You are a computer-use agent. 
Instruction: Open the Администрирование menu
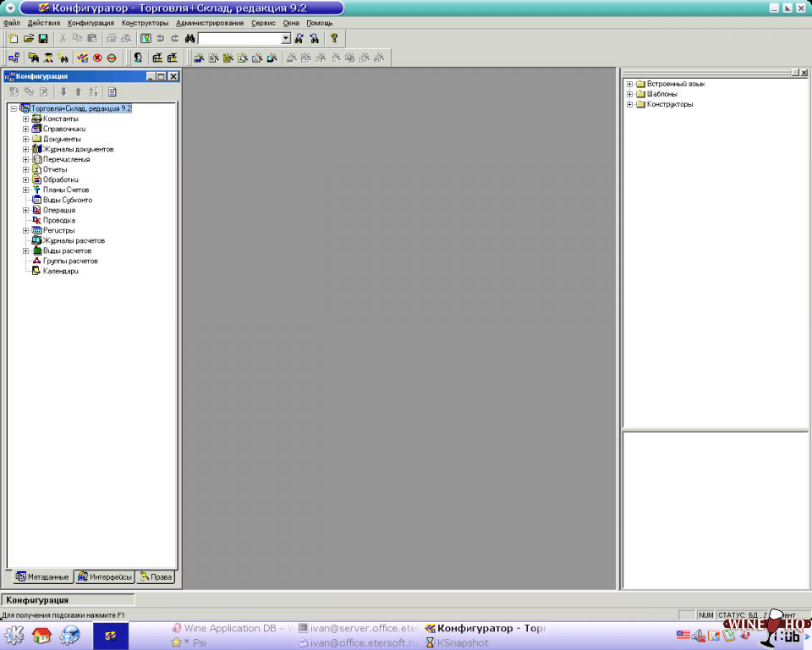point(210,23)
